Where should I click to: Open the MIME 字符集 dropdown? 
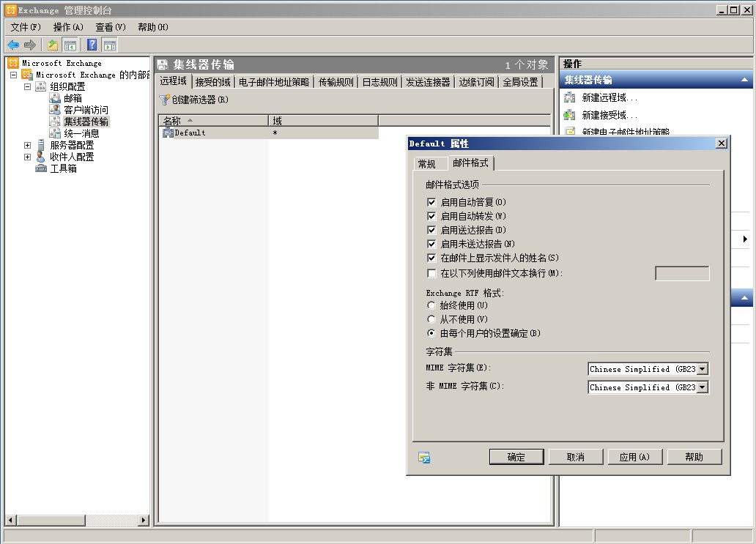click(x=703, y=369)
